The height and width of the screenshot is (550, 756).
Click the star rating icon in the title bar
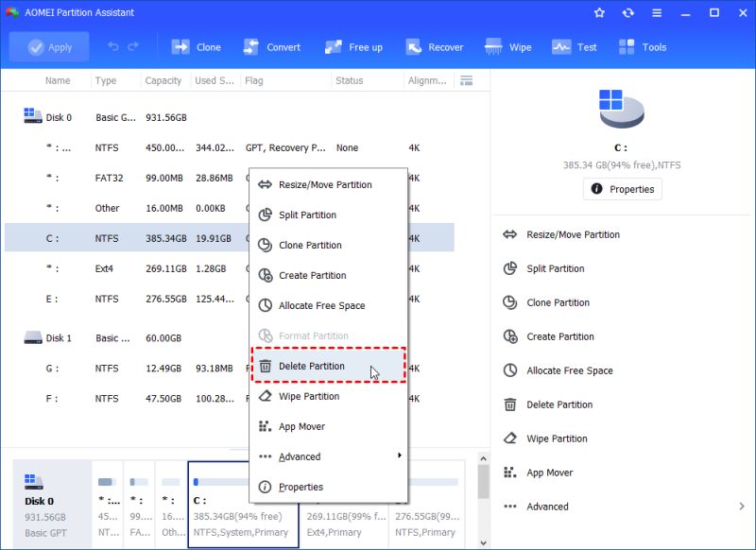[x=599, y=12]
